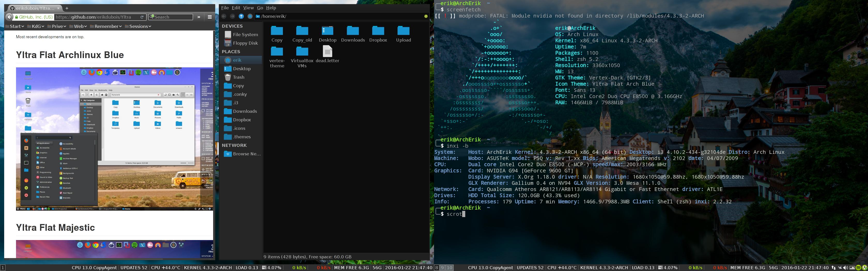Click the Dropbox tray icon
Screen dimensions: 868x271
[x=865, y=268]
